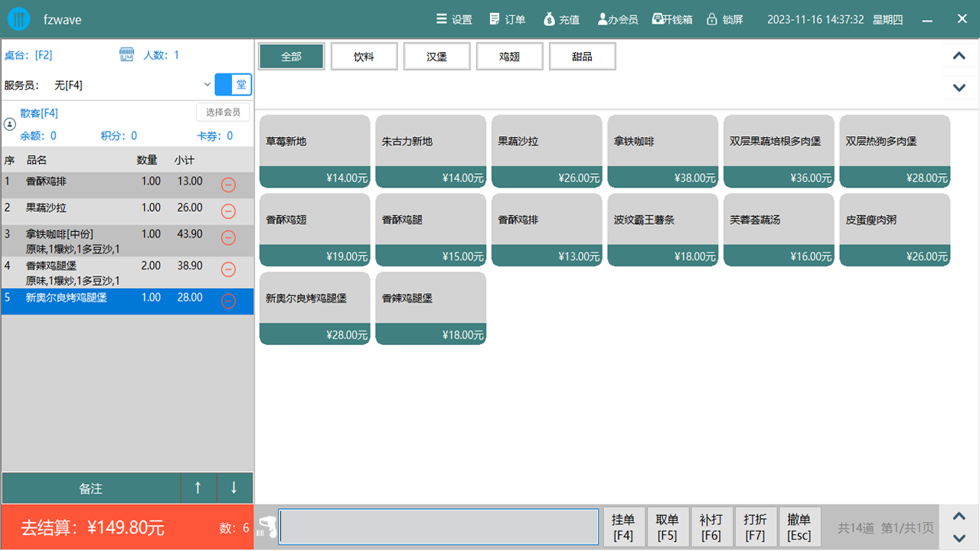This screenshot has height=551, width=980.
Task: Switch to the 汉堡 category tab
Action: tap(436, 57)
